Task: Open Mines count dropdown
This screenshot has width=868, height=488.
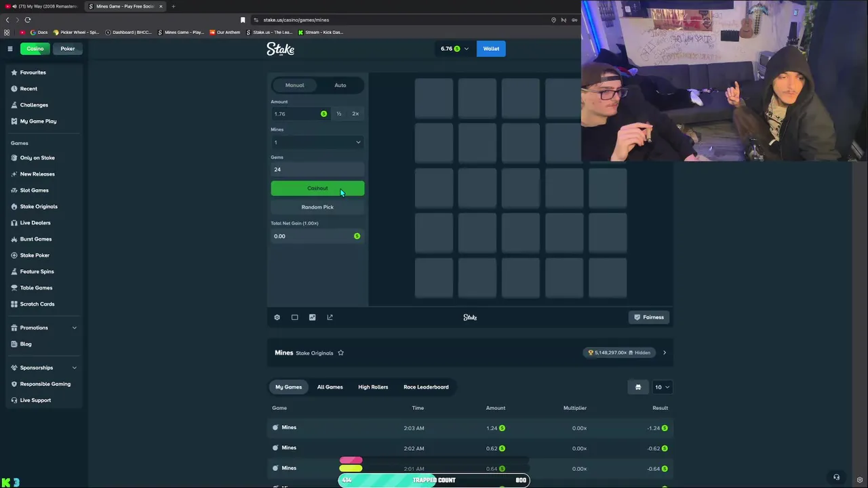Action: pos(317,142)
